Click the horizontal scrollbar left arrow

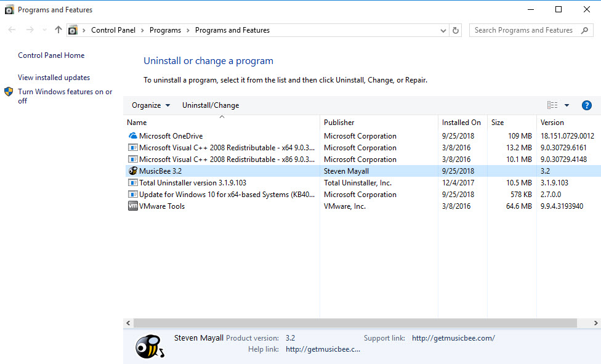129,323
